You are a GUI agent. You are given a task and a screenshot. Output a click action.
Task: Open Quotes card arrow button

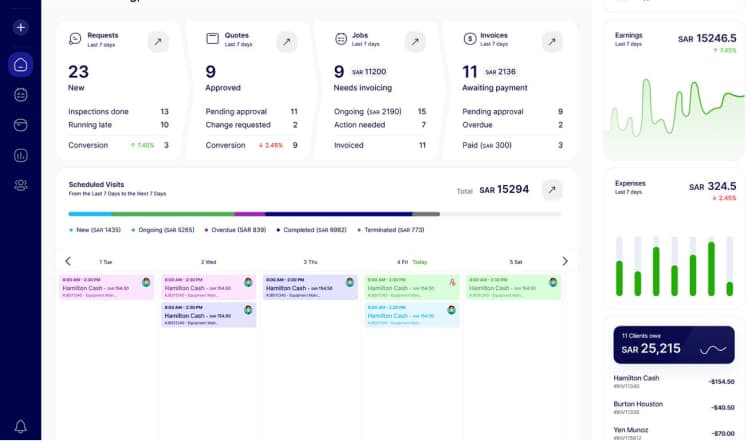[287, 41]
